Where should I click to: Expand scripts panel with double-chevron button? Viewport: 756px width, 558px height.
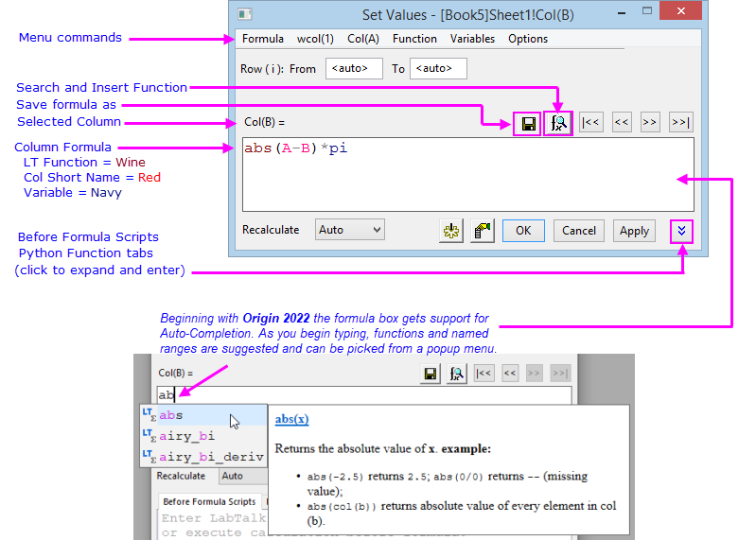(x=681, y=232)
